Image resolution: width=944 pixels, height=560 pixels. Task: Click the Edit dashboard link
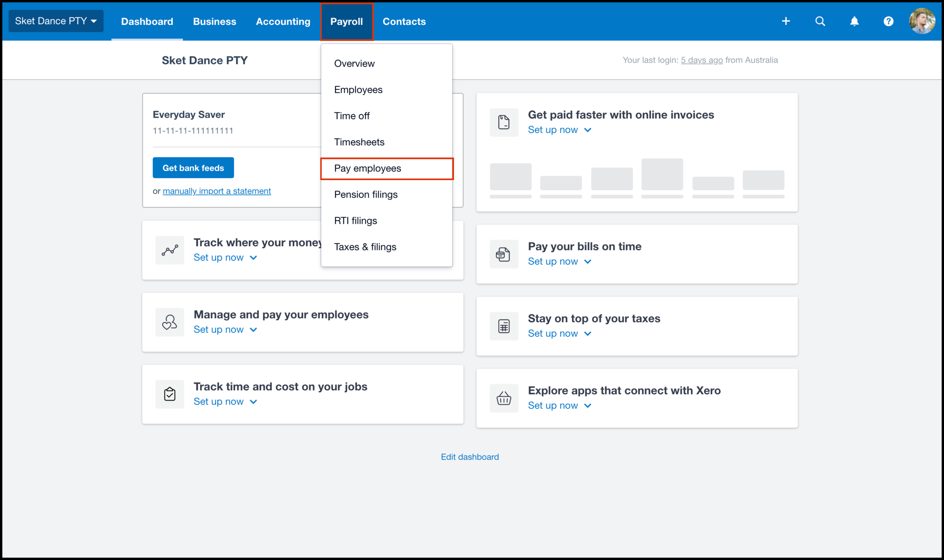coord(470,457)
